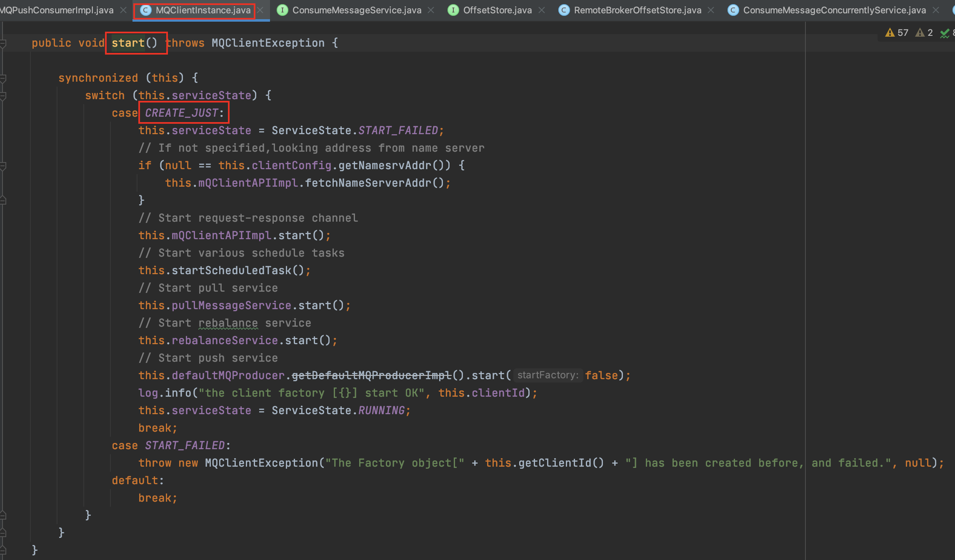955x560 pixels.
Task: Click the startScheduledTask() call
Action: point(238,270)
